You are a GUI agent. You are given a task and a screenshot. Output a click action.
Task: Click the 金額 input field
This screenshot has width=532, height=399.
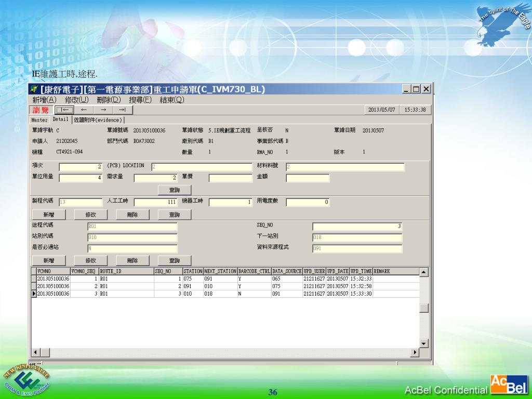[x=308, y=178]
